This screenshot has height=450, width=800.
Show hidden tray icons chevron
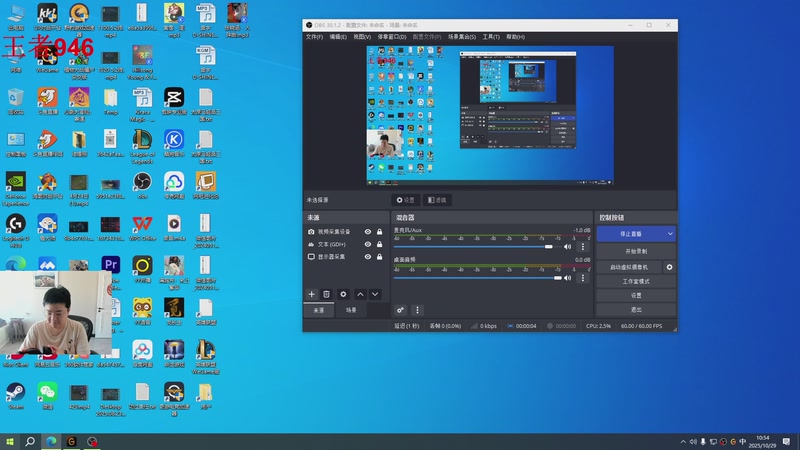click(x=683, y=441)
